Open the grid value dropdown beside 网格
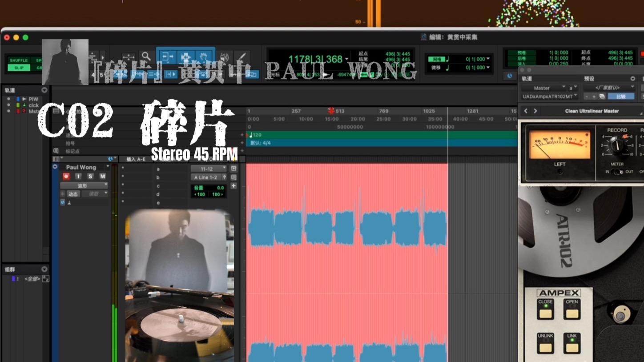This screenshot has height=362, width=644. coord(488,59)
